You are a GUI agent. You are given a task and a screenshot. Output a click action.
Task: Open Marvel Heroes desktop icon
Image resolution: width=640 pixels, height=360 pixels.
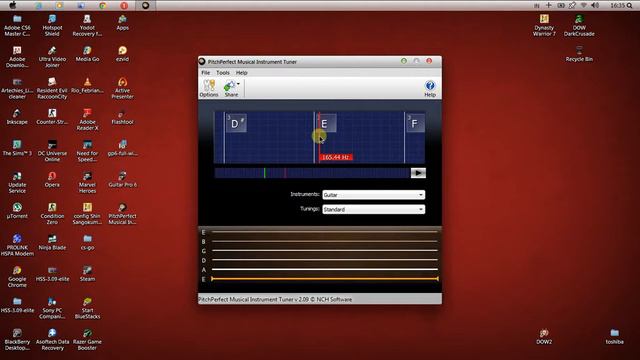pyautogui.click(x=87, y=182)
